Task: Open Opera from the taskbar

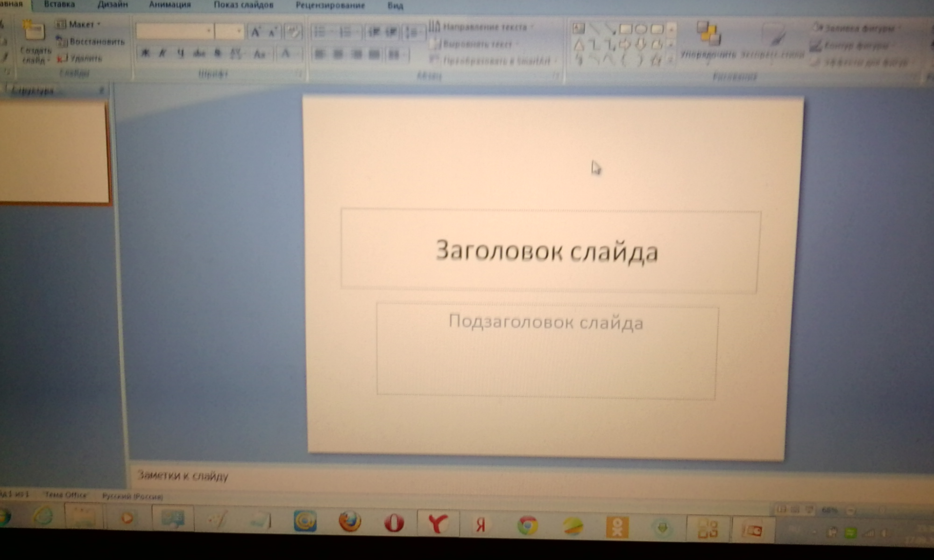Action: (x=394, y=523)
